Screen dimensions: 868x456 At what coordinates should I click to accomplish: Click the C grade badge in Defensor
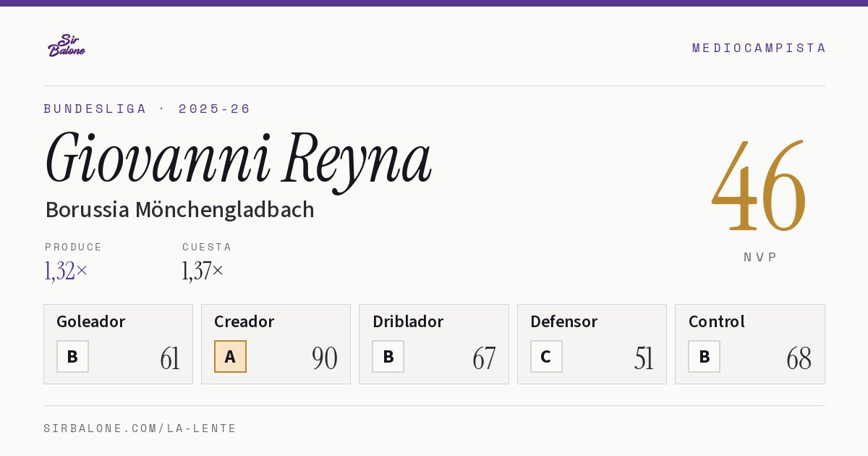click(546, 356)
